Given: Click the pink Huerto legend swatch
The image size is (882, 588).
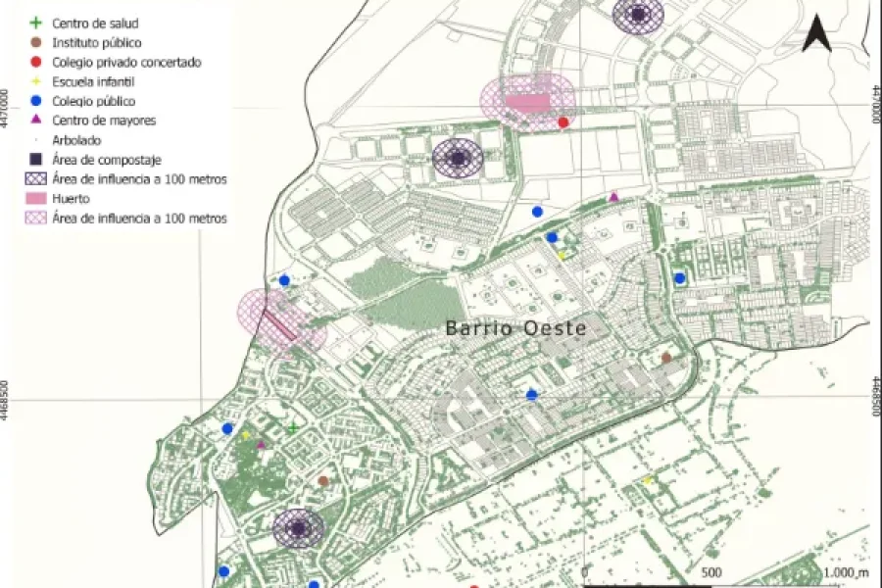Looking at the screenshot, I should point(36,198).
